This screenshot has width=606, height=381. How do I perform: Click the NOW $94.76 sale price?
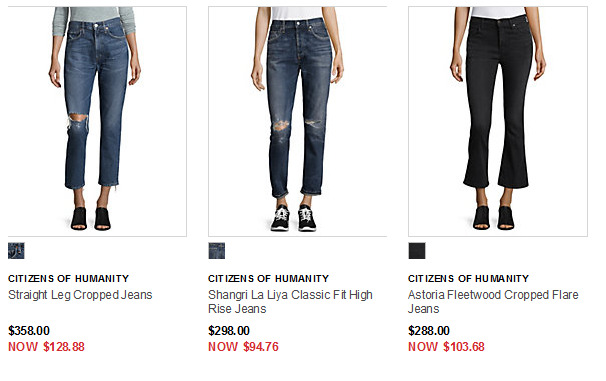[243, 347]
